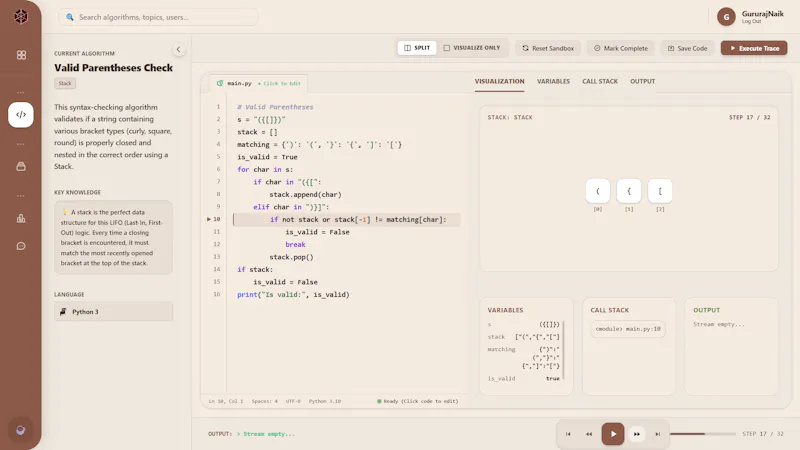Jump to first step of playback
This screenshot has width=800, height=450.
click(x=568, y=434)
